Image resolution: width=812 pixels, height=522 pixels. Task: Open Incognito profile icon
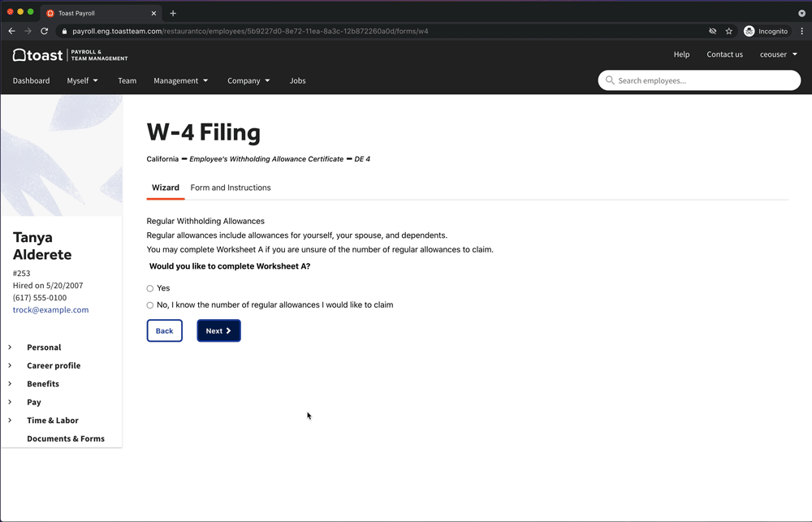tap(749, 32)
